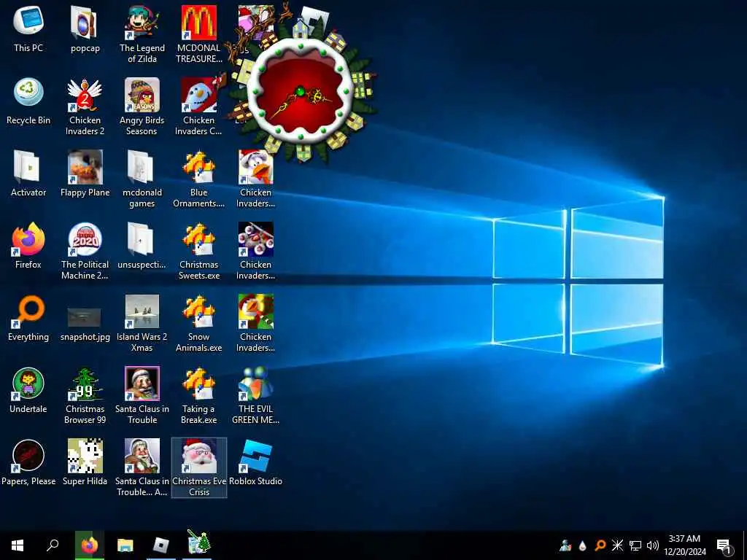This screenshot has width=747, height=560.
Task: Select Snow Animals.exe on the desktop
Action: [198, 324]
